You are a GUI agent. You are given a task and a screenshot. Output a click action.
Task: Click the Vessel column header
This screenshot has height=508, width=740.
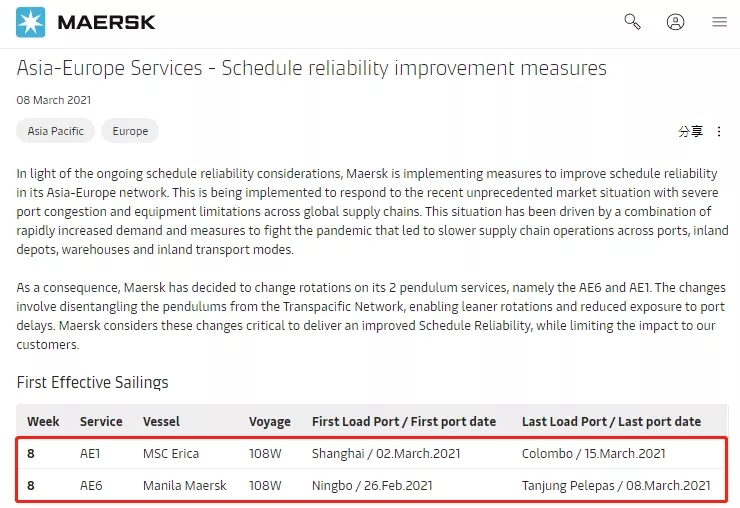coord(161,421)
